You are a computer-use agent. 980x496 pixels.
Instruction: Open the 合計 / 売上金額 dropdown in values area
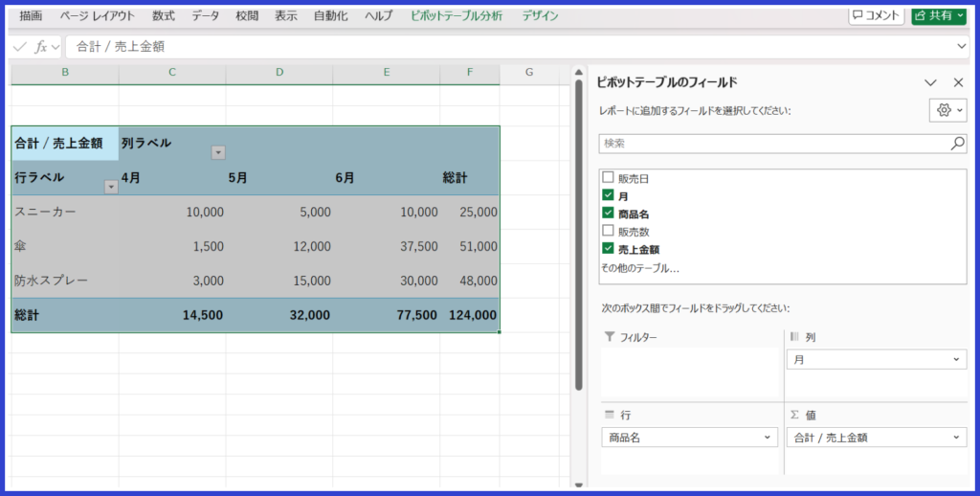click(957, 438)
